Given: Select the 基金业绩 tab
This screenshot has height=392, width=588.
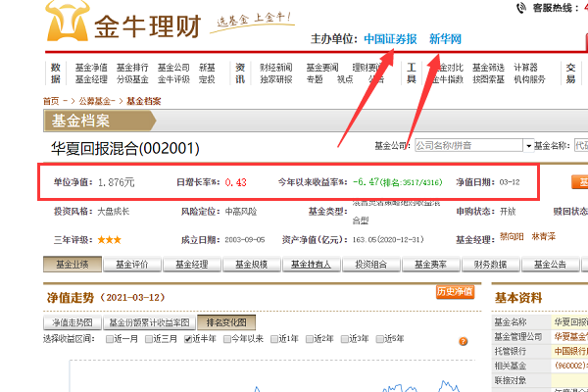Looking at the screenshot, I should click(x=73, y=265).
